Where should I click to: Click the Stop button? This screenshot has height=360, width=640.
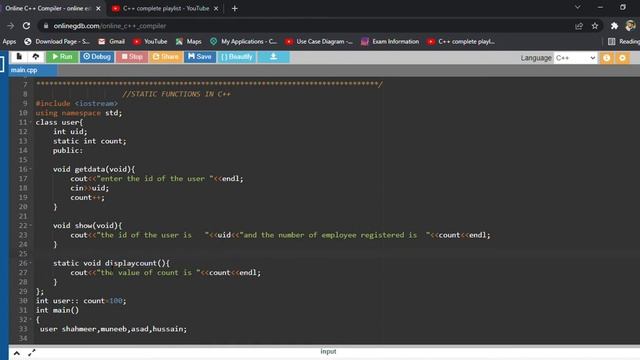tap(132, 57)
